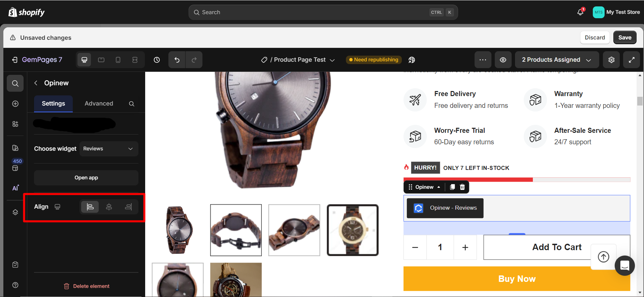Open the sidebar search tool

tap(15, 83)
